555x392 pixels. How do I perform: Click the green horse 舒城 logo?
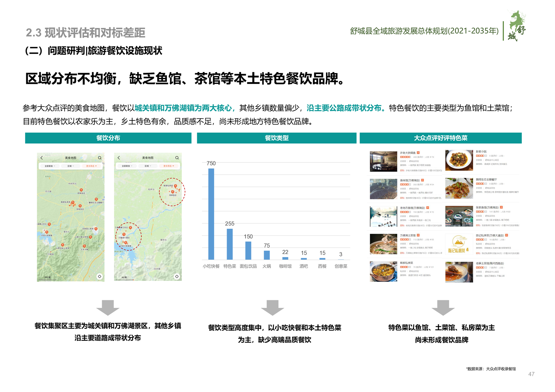[517, 26]
